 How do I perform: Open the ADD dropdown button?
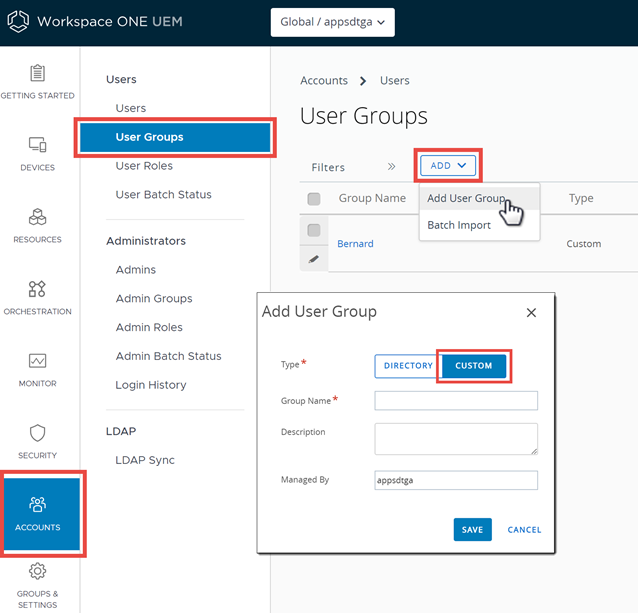448,166
